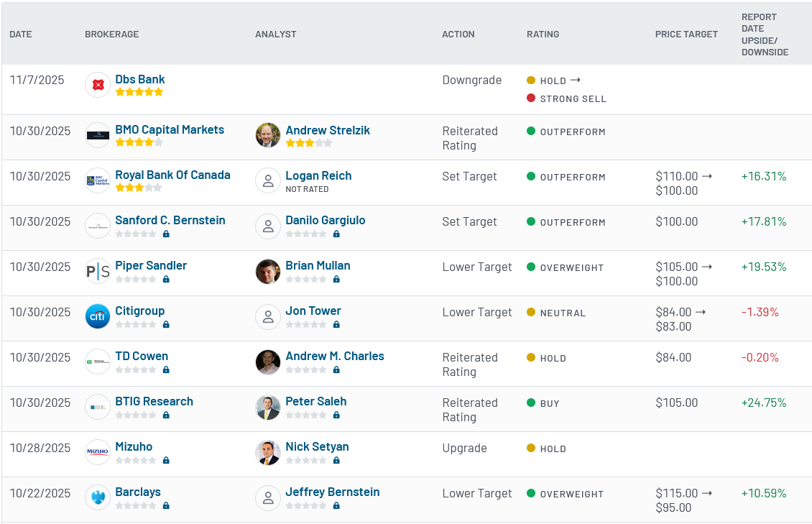Click the lock icon under Brian Mullan

336,279
